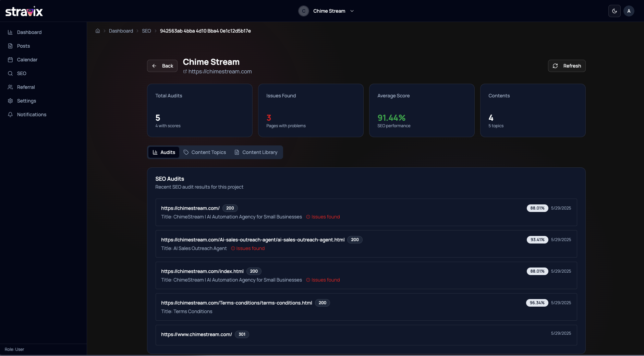Open the user avatar A menu
This screenshot has height=356, width=644.
pos(629,11)
